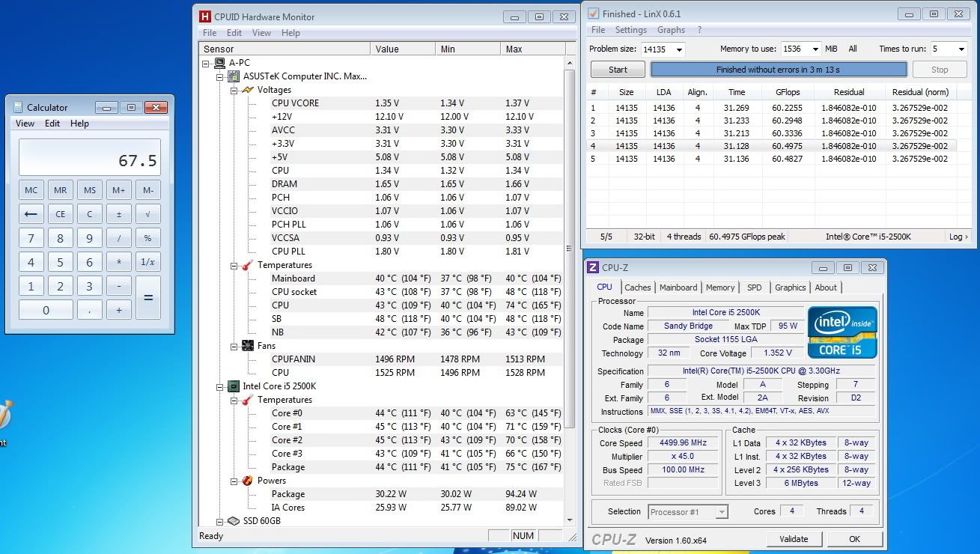Click the Voltages lightning icon
Screen dimensions: 980x554
click(x=248, y=90)
